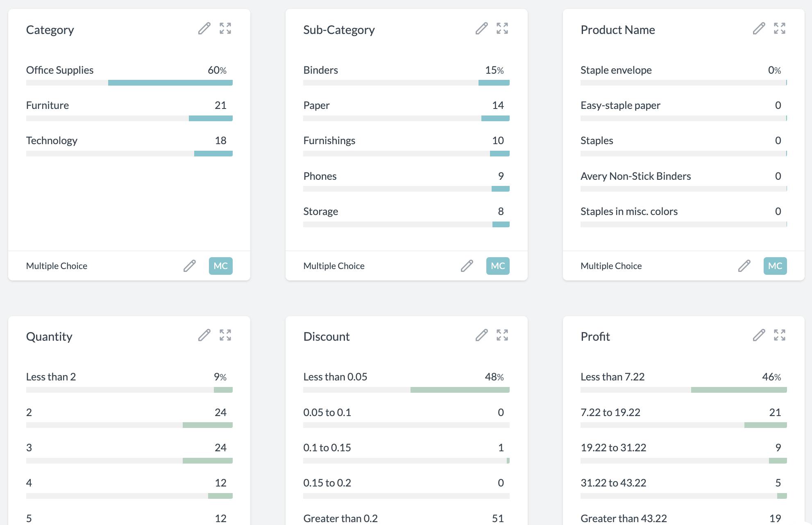Click the Greater than 43.22 row in Profit

coord(683,517)
